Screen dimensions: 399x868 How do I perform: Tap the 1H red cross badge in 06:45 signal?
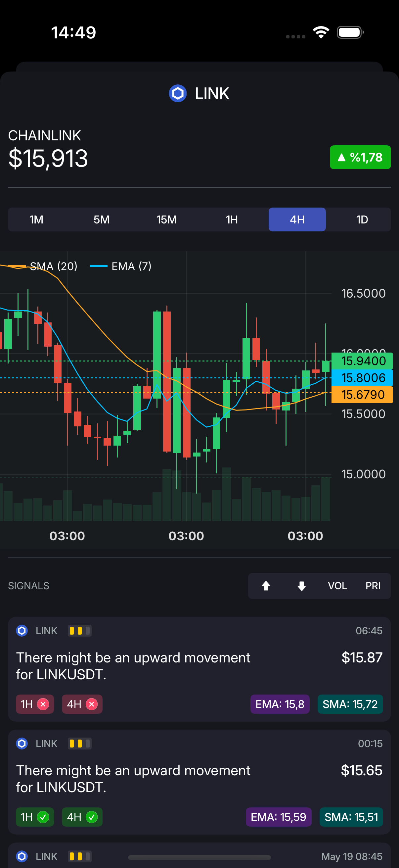coord(35,704)
